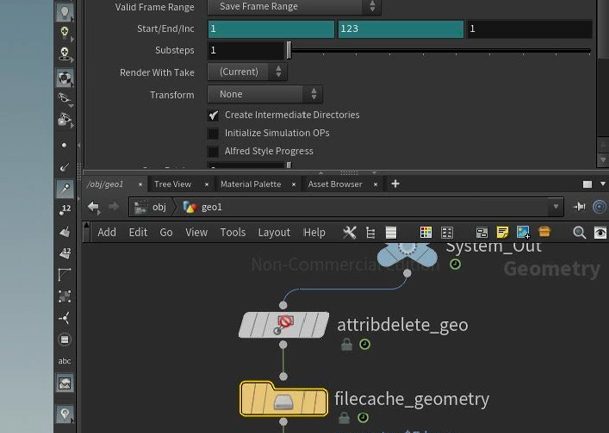This screenshot has height=433, width=609.
Task: Click the color palette grid icon
Action: [425, 232]
